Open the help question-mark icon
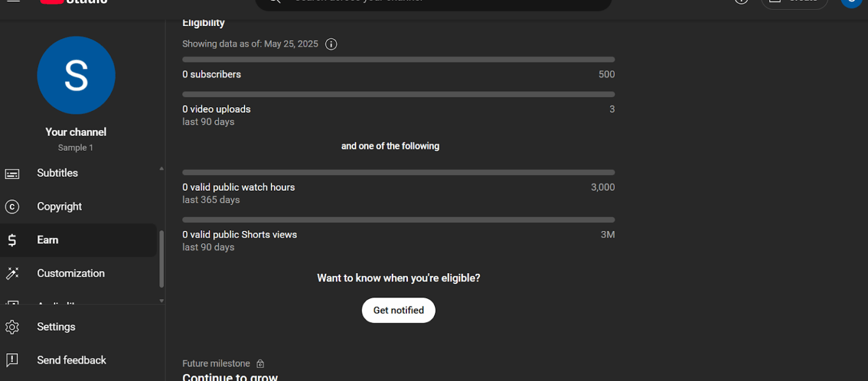The image size is (868, 381). click(741, 2)
